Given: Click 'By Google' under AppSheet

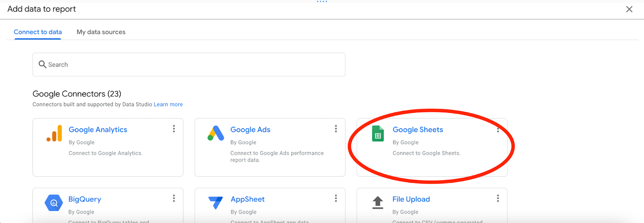Looking at the screenshot, I should (244, 212).
